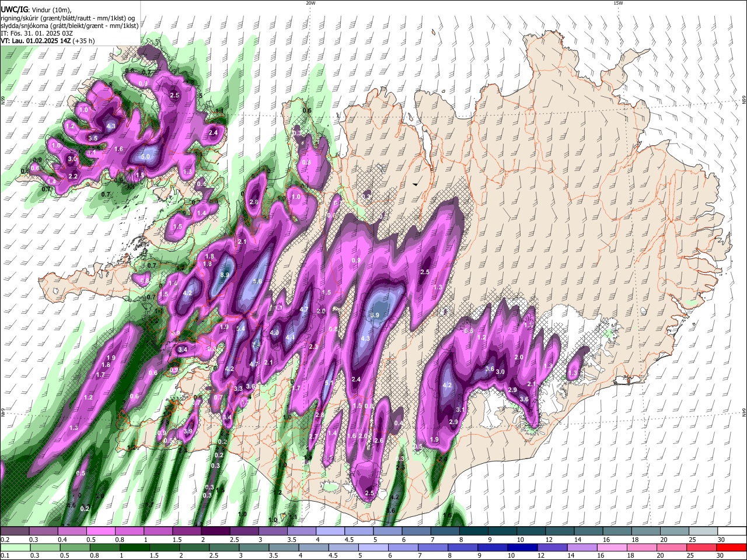The image size is (747, 560).
Task: Click the 'VT: Lau. 01.02.2025 14Z' valid time
Action: pos(35,41)
